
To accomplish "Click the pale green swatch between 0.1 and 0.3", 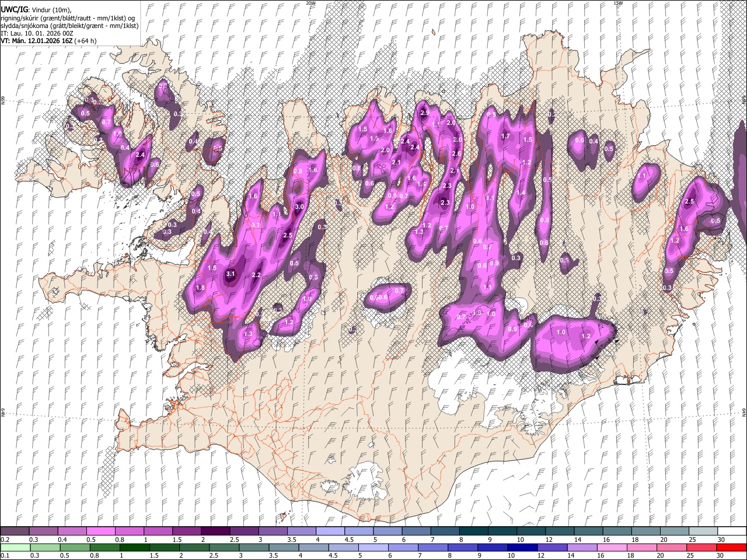I will click(15, 548).
